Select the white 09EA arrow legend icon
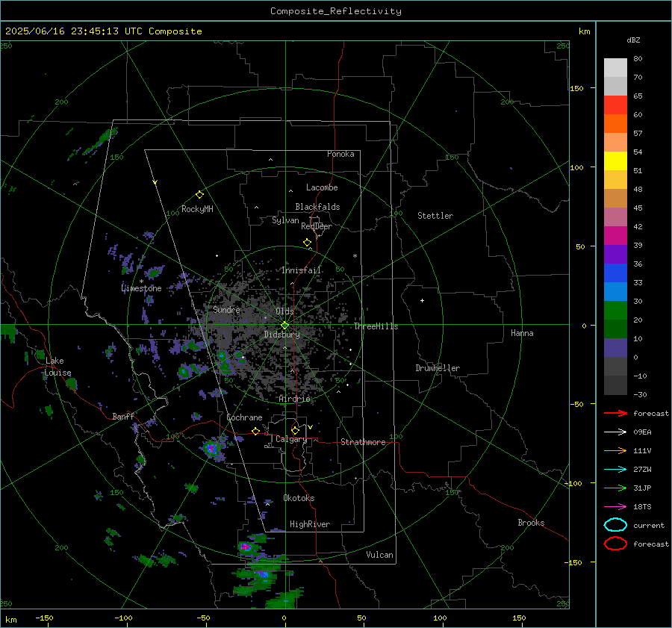The height and width of the screenshot is (628, 672). pyautogui.click(x=615, y=432)
